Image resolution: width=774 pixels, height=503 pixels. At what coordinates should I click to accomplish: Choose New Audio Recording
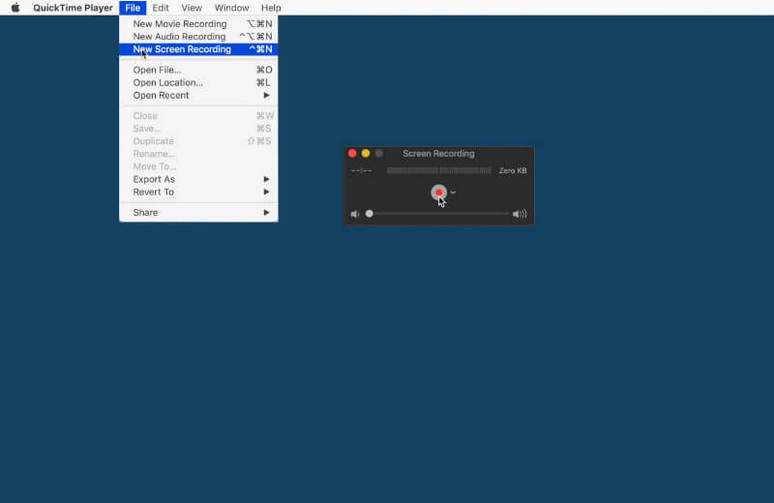179,37
